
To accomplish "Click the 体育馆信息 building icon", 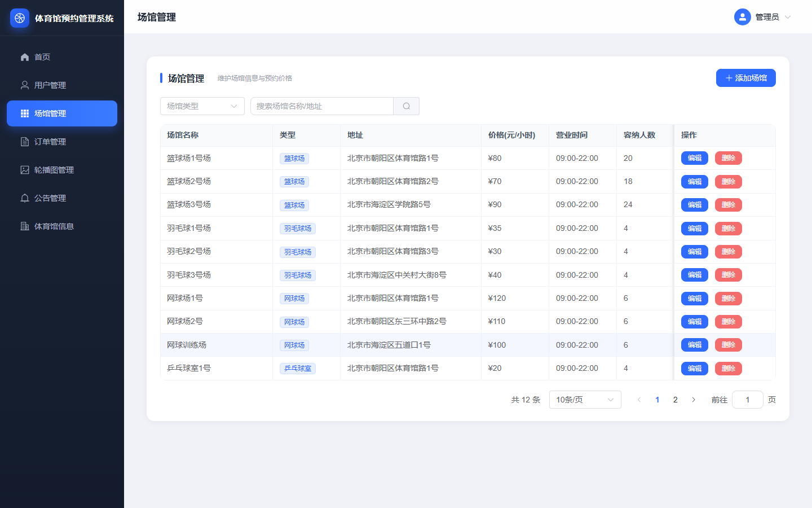I will coord(25,226).
